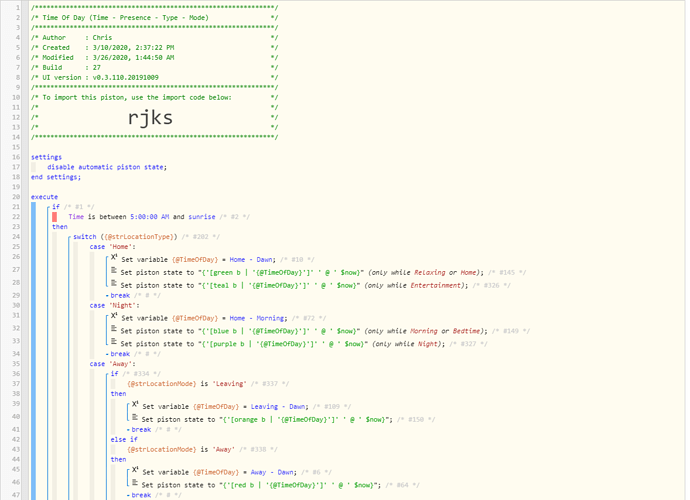Click the UI version 'v0.3.110.20191009'

(125, 77)
